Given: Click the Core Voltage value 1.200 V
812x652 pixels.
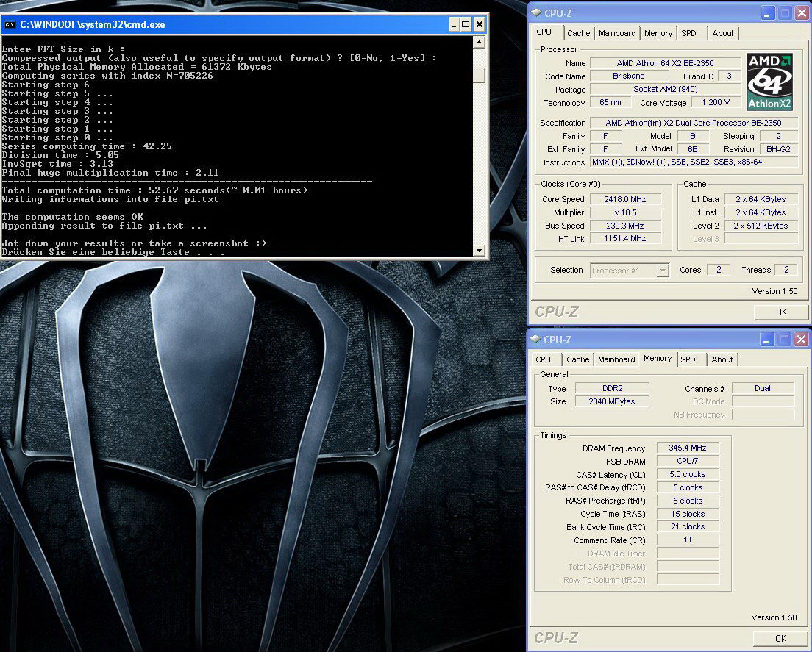Looking at the screenshot, I should pos(715,102).
